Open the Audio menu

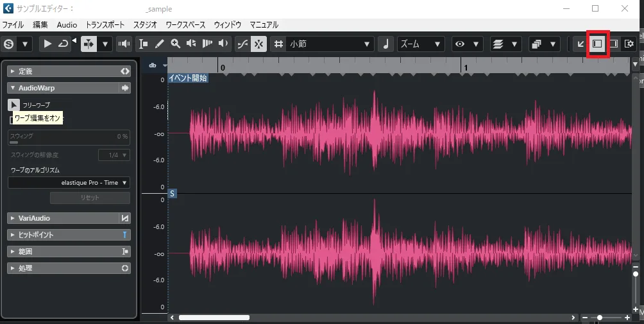coord(67,24)
